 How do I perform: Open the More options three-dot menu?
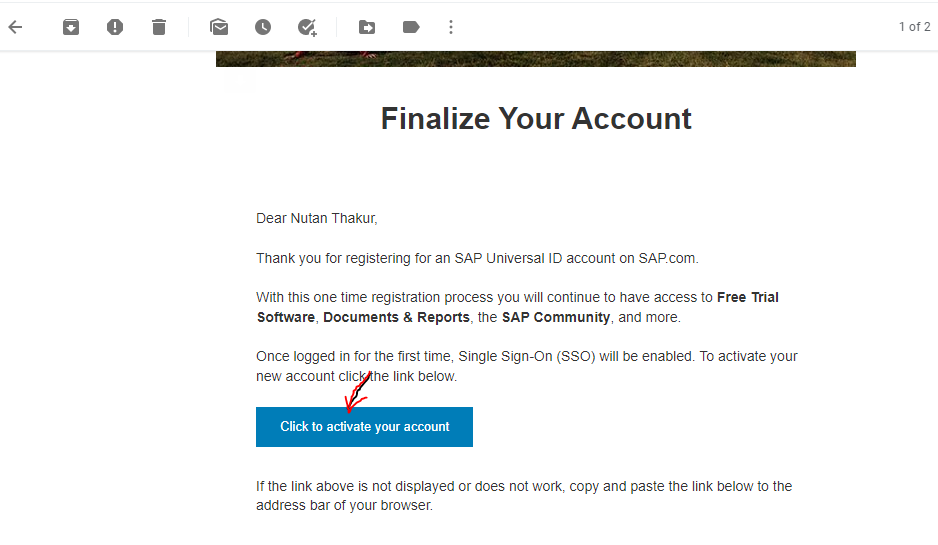click(x=451, y=27)
